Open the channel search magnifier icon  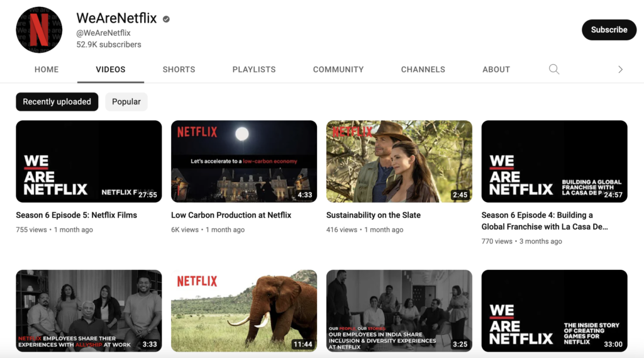click(x=554, y=69)
